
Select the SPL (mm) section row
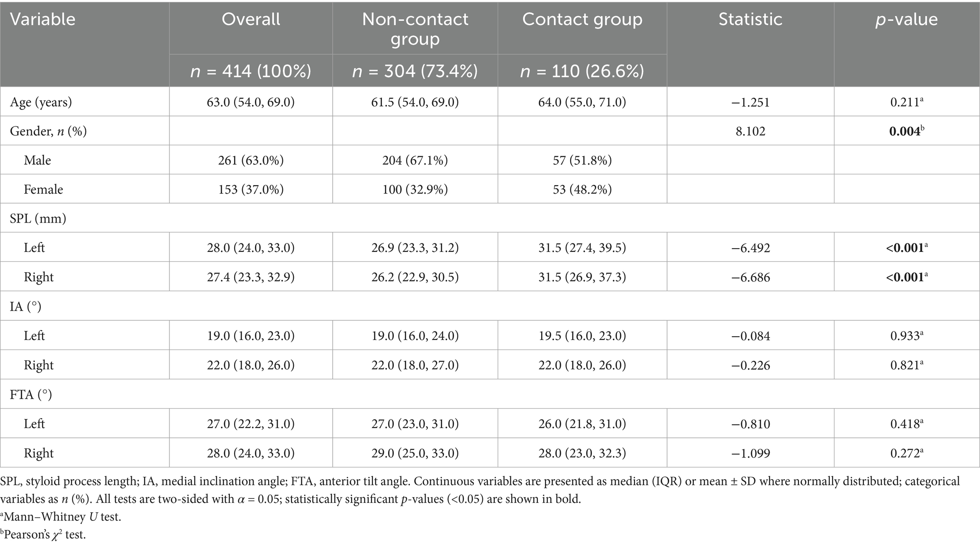point(38,219)
